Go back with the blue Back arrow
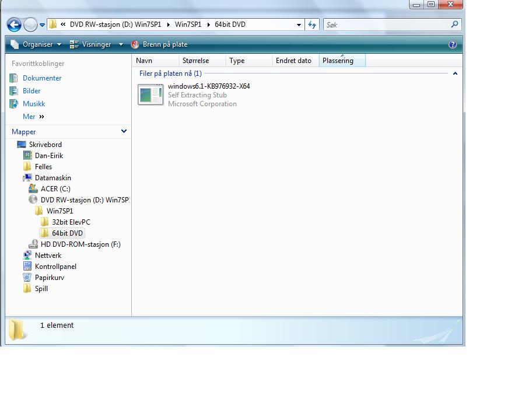 click(14, 24)
